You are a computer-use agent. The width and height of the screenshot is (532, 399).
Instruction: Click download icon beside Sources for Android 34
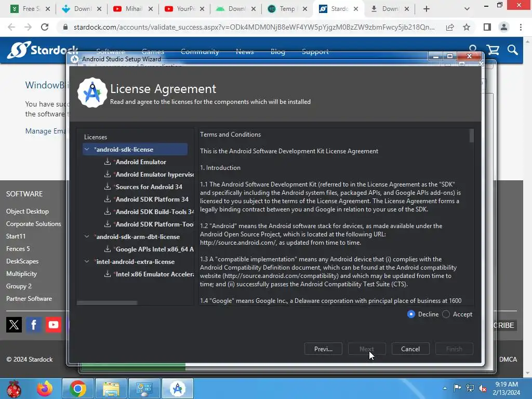coord(108,187)
